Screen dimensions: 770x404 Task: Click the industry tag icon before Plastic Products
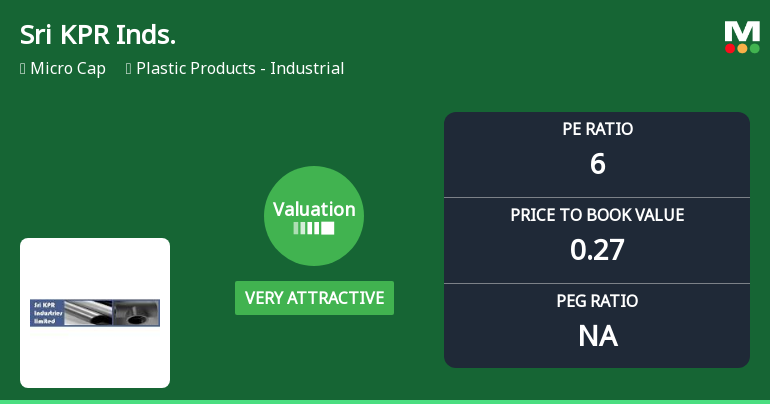129,69
